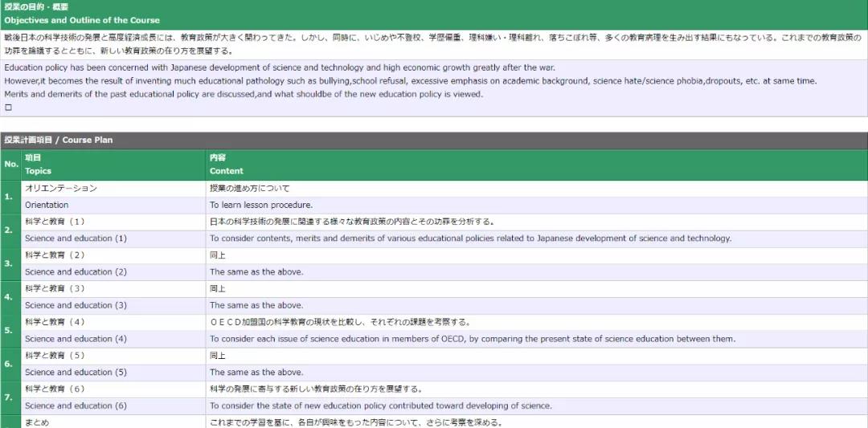The width and height of the screenshot is (868, 428).
Task: Click the row number '1.' cell
Action: click(x=10, y=197)
